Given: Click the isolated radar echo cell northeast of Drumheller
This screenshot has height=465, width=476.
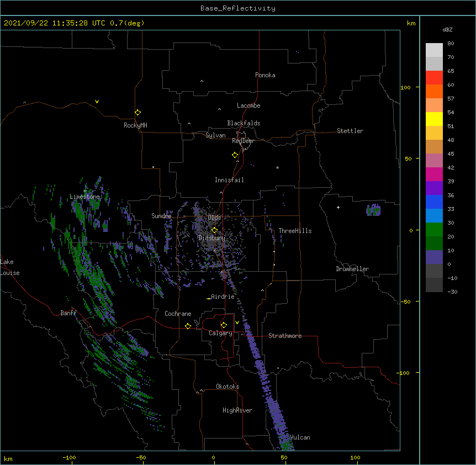Looking at the screenshot, I should point(373,210).
